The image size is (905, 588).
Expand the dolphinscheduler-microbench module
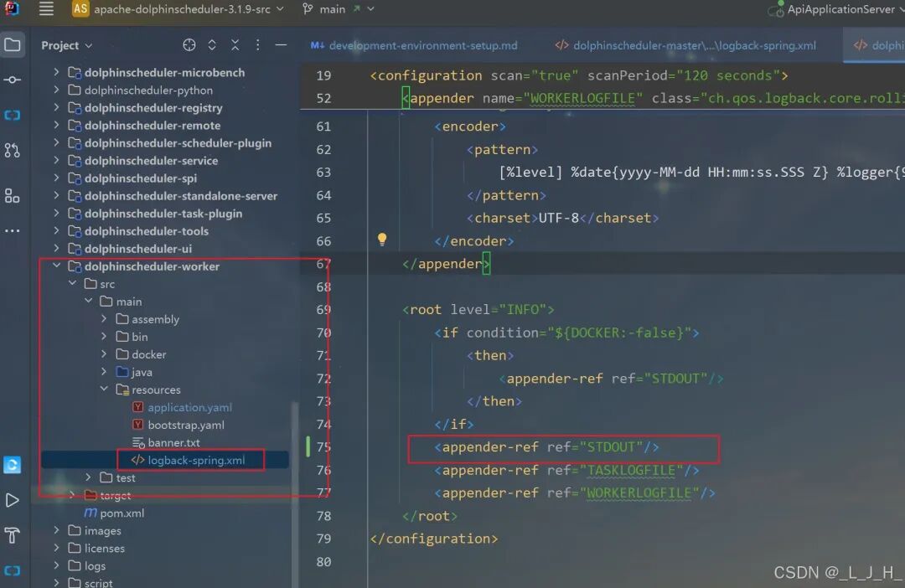56,73
